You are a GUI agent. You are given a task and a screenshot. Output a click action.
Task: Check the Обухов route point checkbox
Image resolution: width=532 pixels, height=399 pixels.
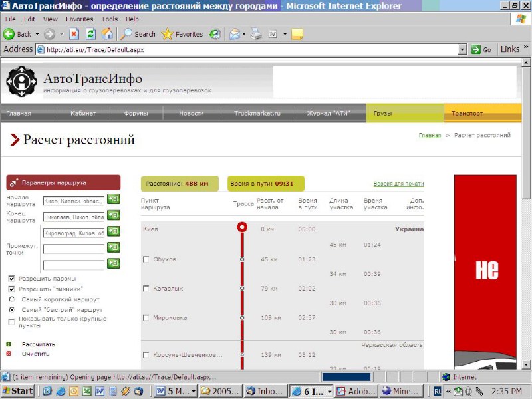point(146,259)
